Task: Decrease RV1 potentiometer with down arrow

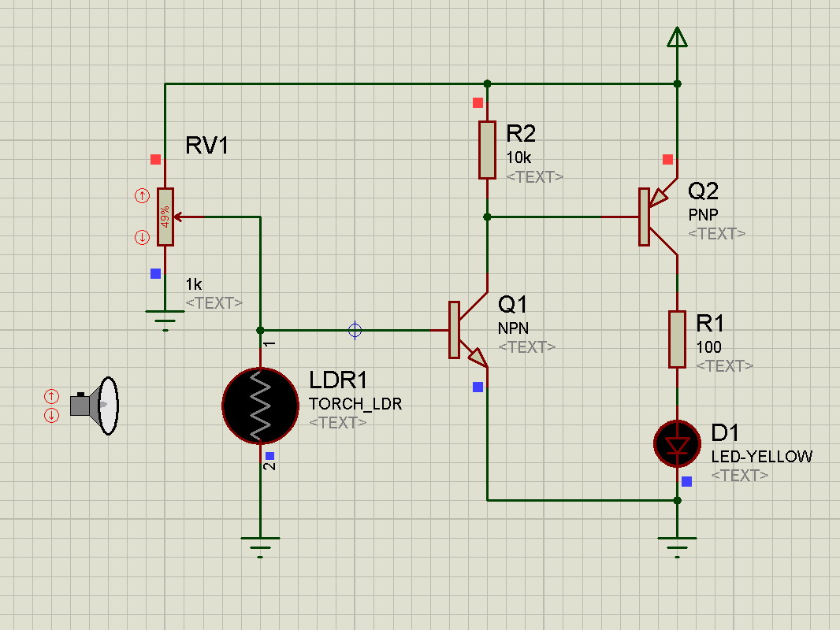Action: coord(142,237)
